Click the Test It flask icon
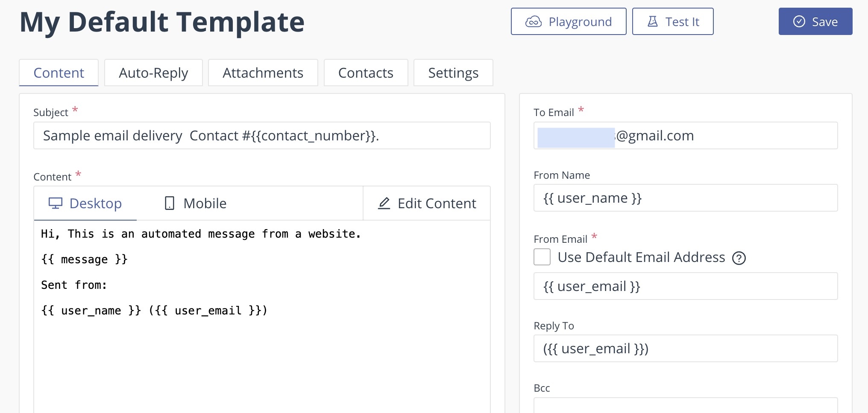Viewport: 868px width, 413px height. coord(653,22)
